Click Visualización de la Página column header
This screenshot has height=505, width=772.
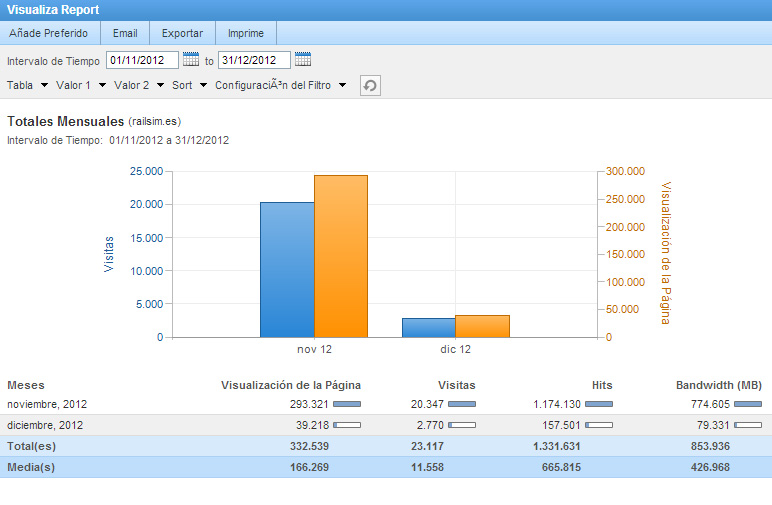coord(291,385)
